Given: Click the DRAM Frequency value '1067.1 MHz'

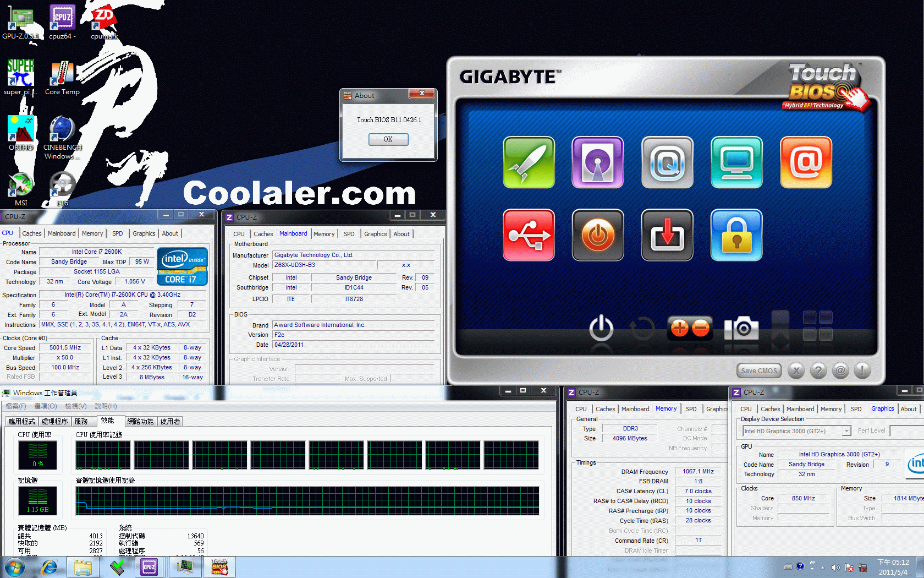Looking at the screenshot, I should [x=698, y=472].
